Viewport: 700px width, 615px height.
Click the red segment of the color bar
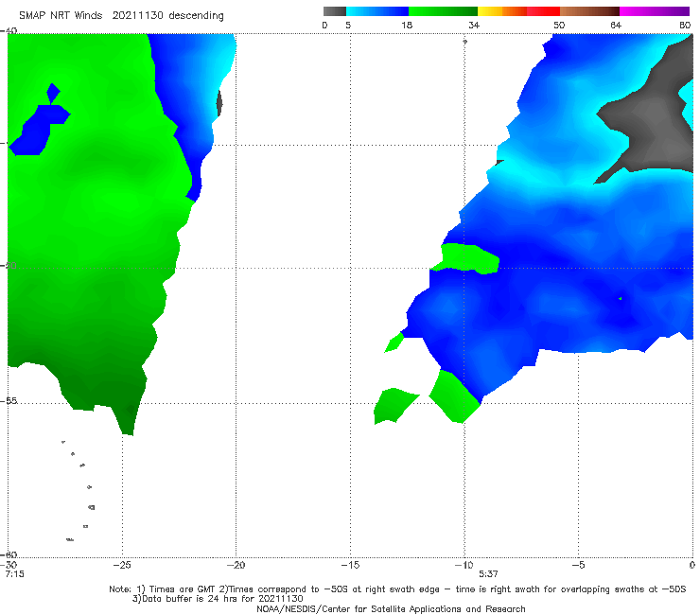[x=543, y=11]
